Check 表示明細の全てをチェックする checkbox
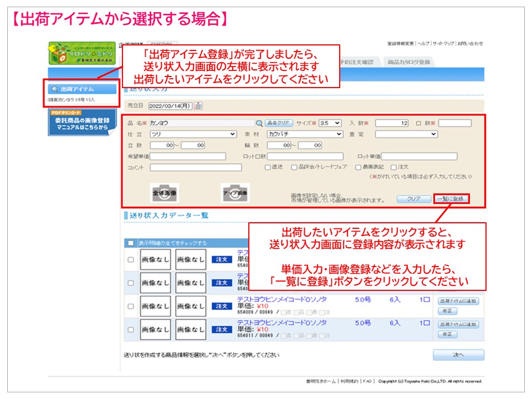Viewport: 532px width, 399px height. [x=131, y=243]
